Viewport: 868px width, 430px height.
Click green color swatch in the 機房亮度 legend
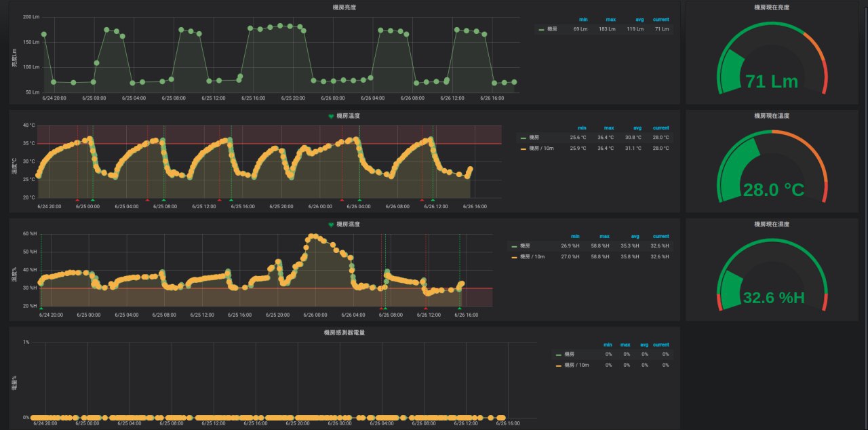541,29
